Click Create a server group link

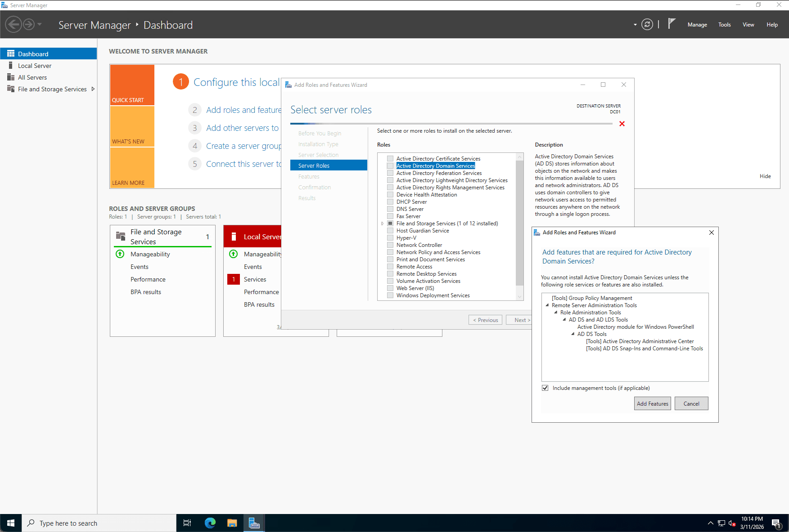pyautogui.click(x=243, y=146)
